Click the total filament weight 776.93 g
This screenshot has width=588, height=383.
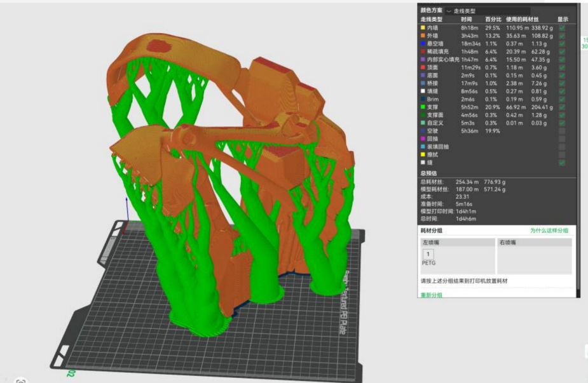tap(495, 182)
